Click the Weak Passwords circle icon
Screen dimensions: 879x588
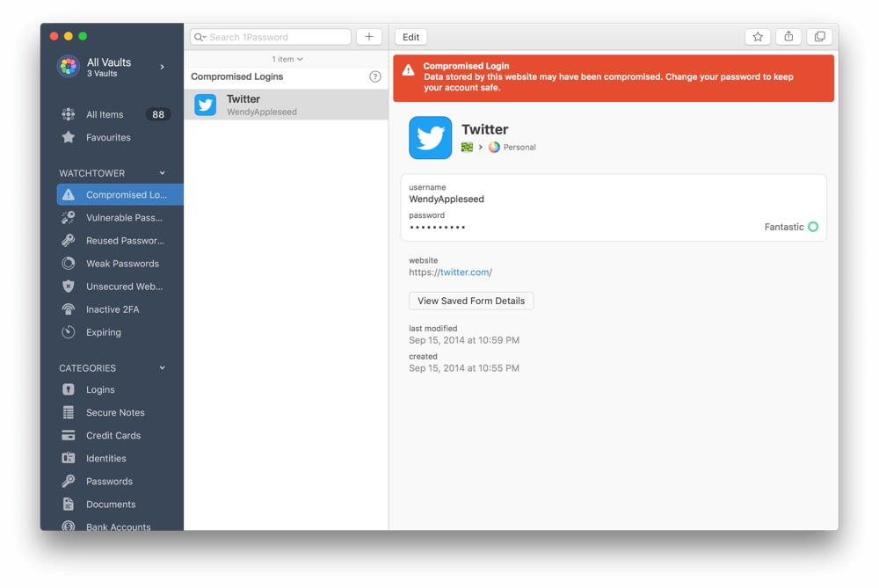click(x=69, y=264)
